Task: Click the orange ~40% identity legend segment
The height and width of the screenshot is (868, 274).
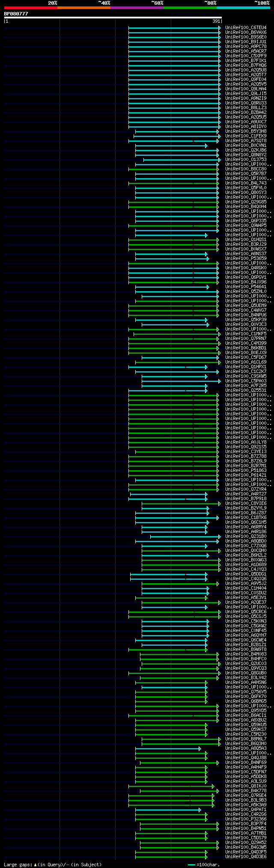Action: [x=83, y=8]
